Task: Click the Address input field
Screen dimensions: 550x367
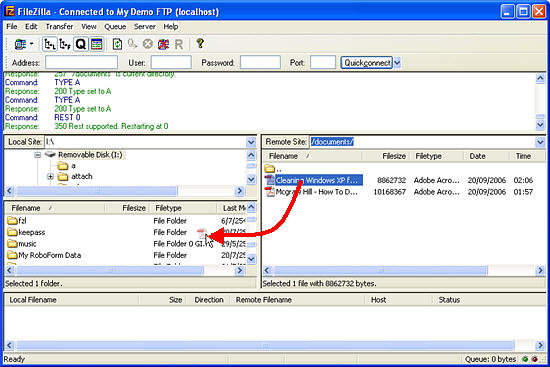Action: (x=81, y=62)
